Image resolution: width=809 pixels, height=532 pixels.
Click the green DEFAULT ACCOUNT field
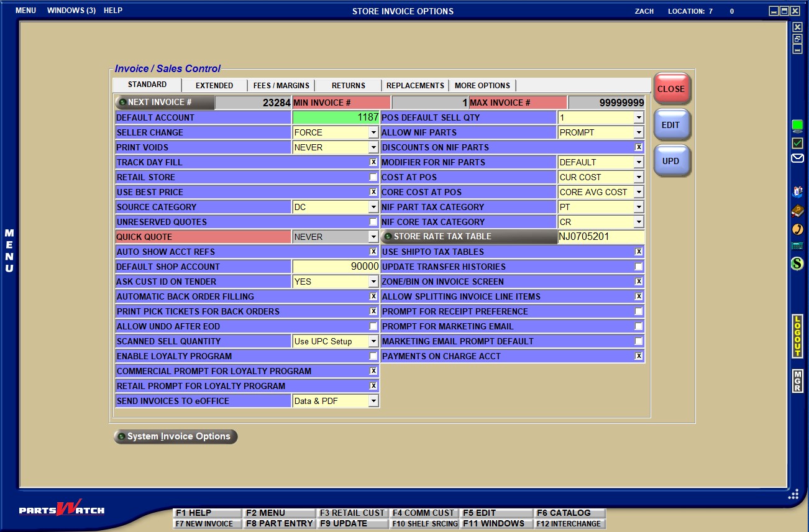[x=336, y=117]
